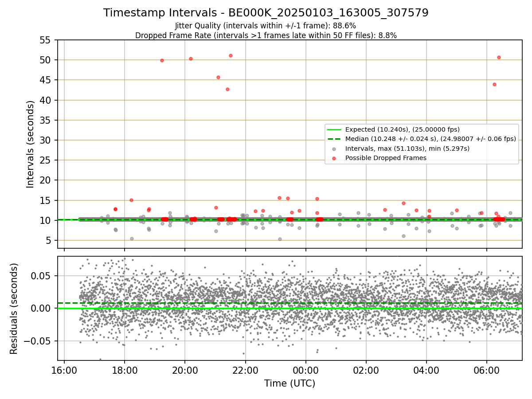The image size is (532, 399).
Task: Click the 'Dropped Frame Rate' subtitle line
Action: click(x=266, y=35)
